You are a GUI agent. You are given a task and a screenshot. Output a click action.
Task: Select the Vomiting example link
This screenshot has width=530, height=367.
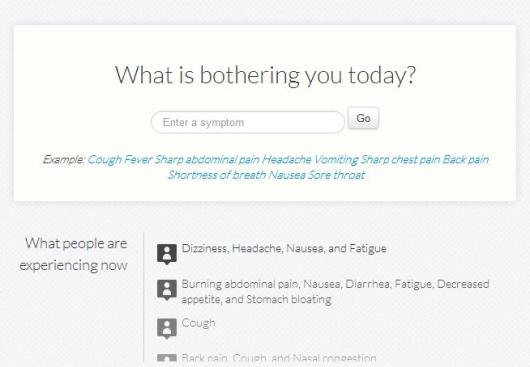pos(336,159)
